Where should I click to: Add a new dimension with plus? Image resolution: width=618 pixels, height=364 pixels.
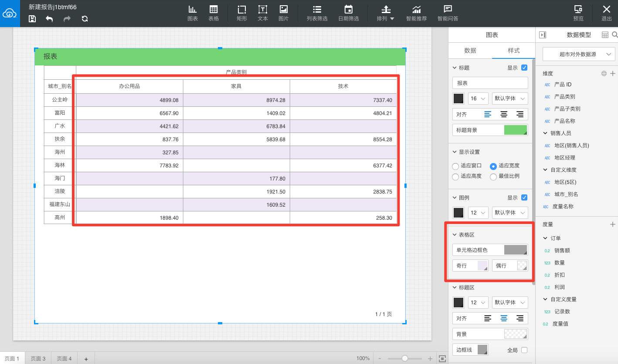[612, 74]
